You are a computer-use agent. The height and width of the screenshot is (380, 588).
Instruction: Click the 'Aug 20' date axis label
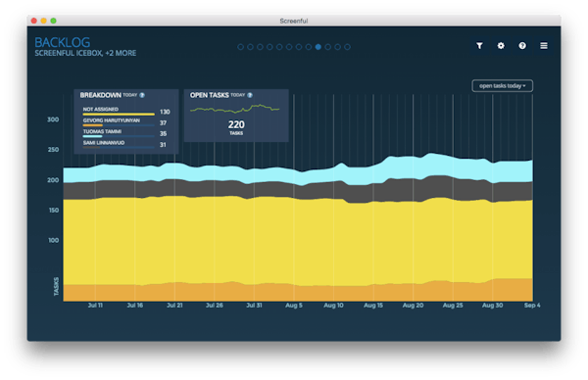point(414,306)
